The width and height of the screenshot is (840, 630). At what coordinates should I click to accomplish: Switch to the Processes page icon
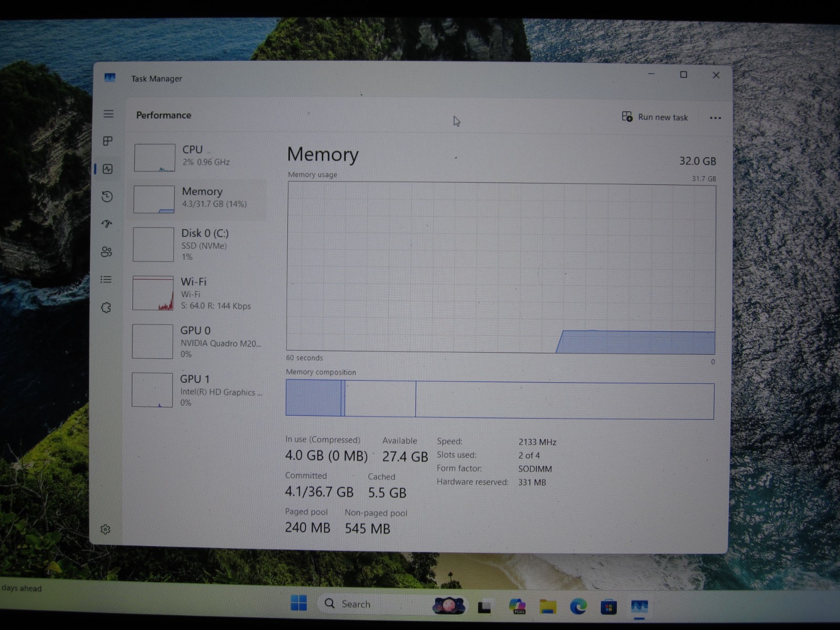coord(108,141)
